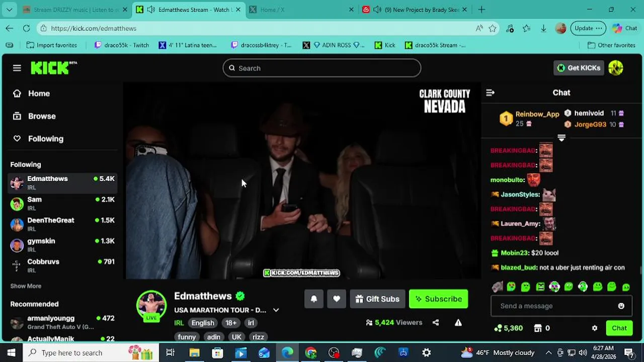
Task: Open Windows Settings gear on the taskbar
Action: click(426, 352)
